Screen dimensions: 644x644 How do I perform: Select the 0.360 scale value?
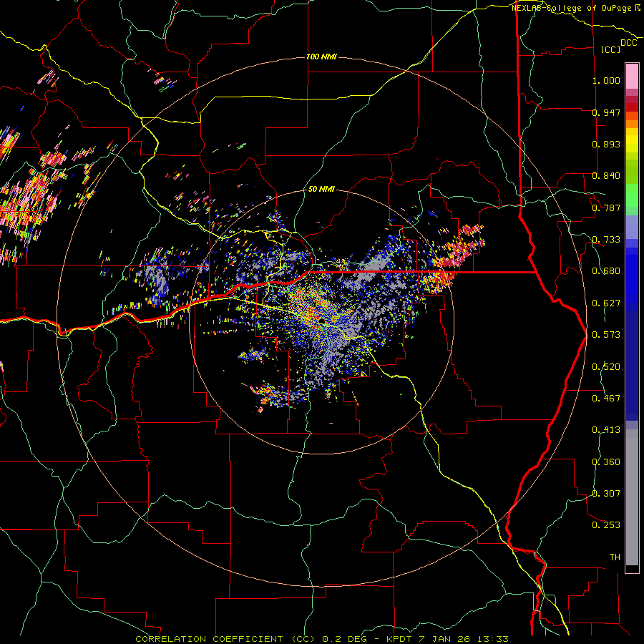click(x=606, y=462)
